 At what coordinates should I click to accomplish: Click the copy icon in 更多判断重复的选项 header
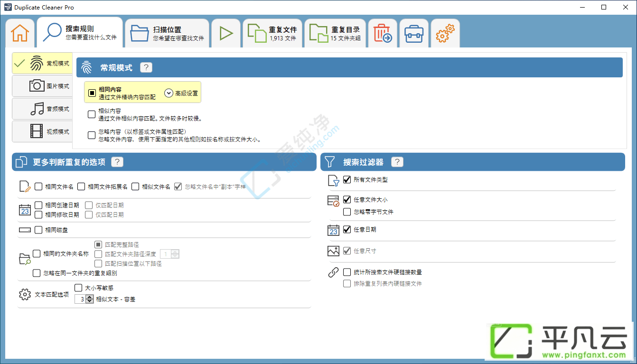click(21, 162)
